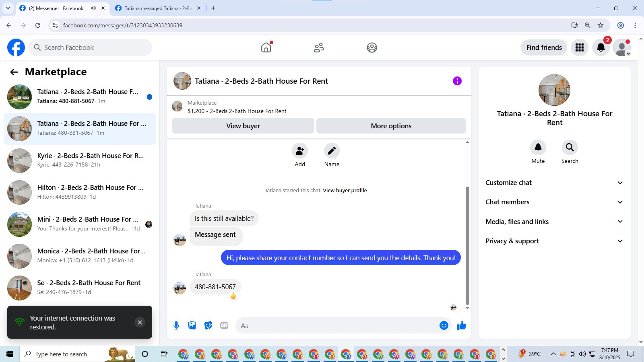Open browser zoom magnifier icon

click(x=588, y=25)
